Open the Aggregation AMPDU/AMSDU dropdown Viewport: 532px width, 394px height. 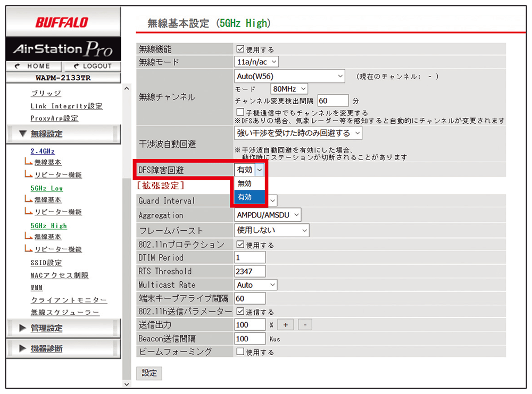tap(267, 215)
